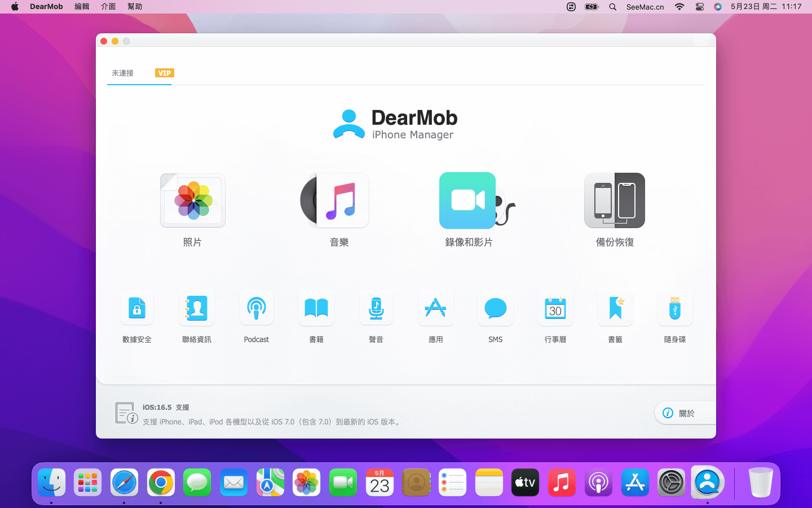
Task: Select the 未連接 device tab
Action: [x=123, y=73]
